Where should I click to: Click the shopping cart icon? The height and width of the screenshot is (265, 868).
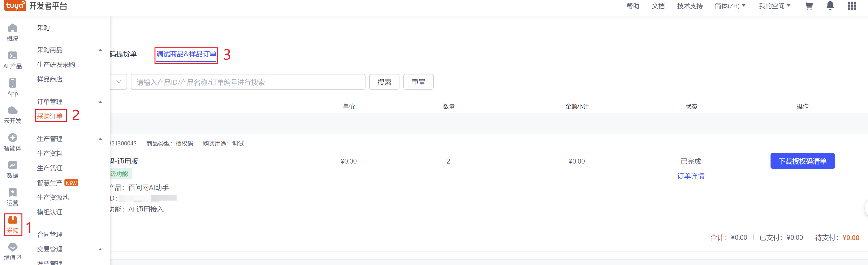coord(809,6)
